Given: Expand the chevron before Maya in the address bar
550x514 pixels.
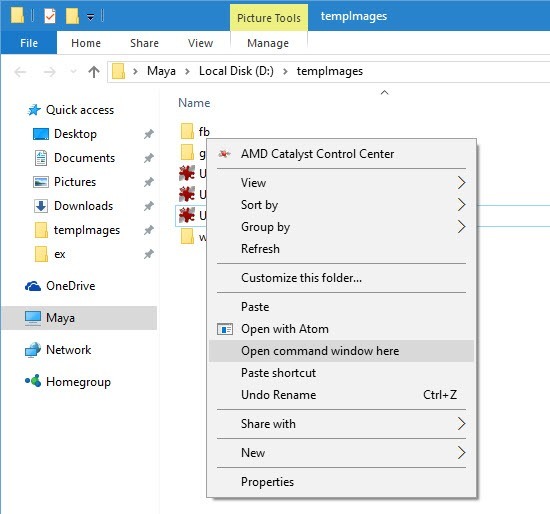Looking at the screenshot, I should (x=135, y=72).
